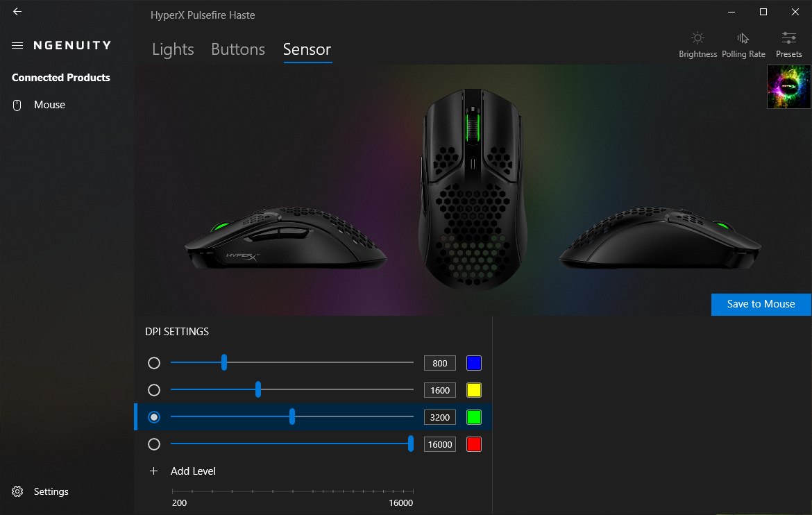Click the Add Level text

193,471
